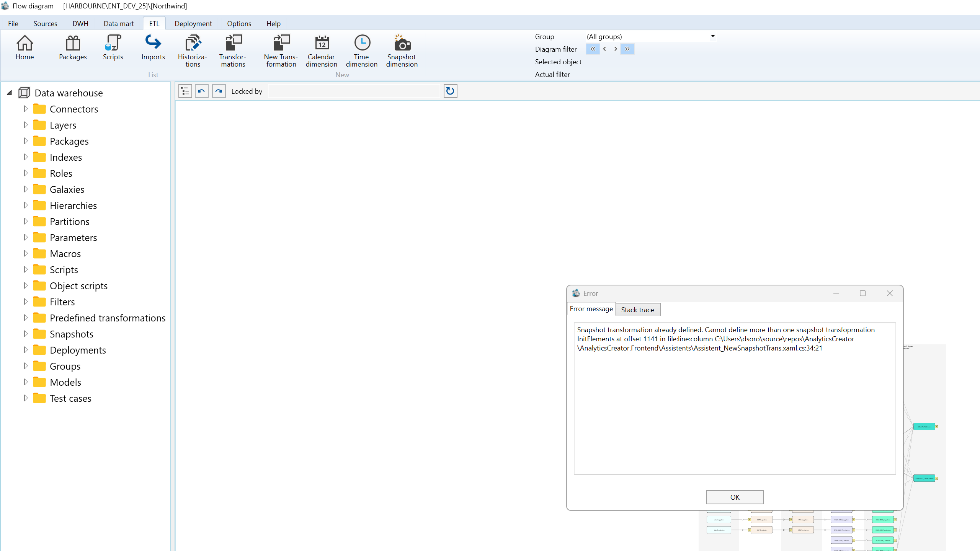Screen dimensions: 980x551
Task: Expand the Packages tree node
Action: tap(26, 141)
